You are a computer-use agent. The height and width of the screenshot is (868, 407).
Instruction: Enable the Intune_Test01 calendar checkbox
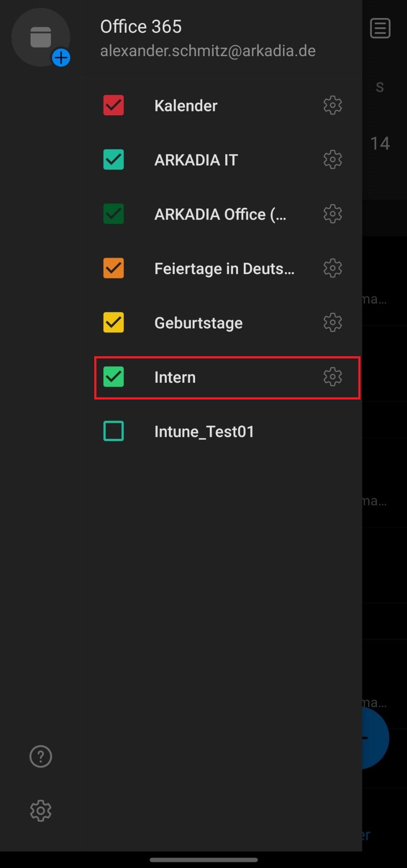[x=114, y=431]
